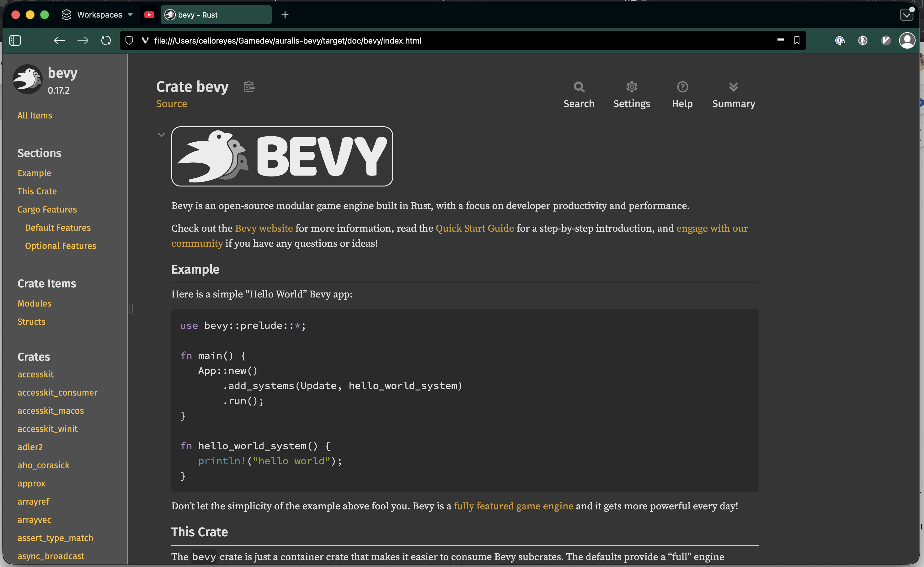Screen dimensions: 924x567
Task: Open the Vimium extension
Action: [x=886, y=40]
